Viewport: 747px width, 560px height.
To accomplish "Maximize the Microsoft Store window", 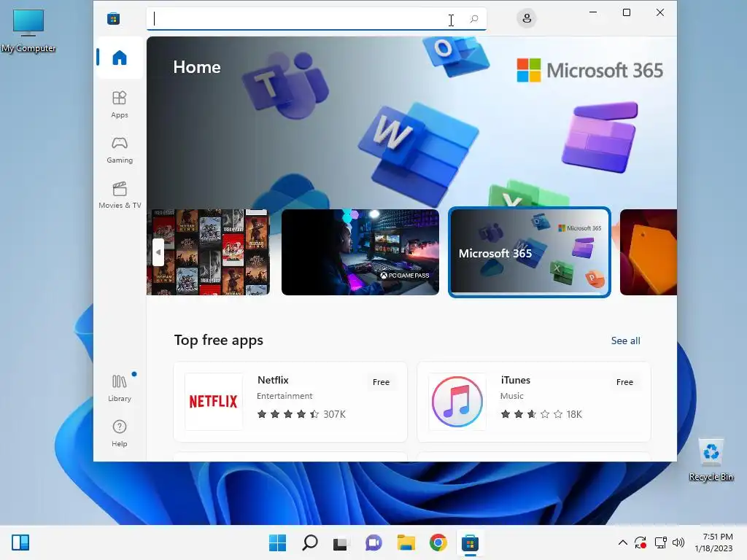I will 627,12.
